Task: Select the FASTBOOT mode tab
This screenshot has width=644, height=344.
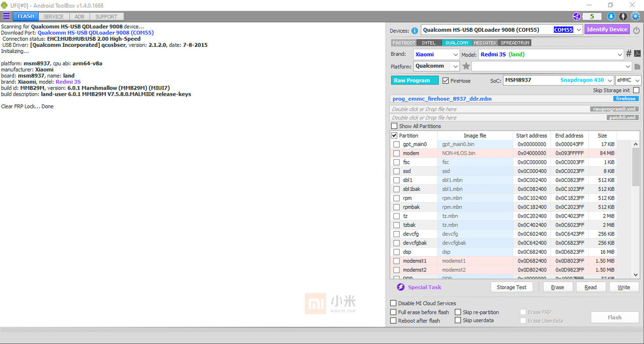Action: point(404,43)
